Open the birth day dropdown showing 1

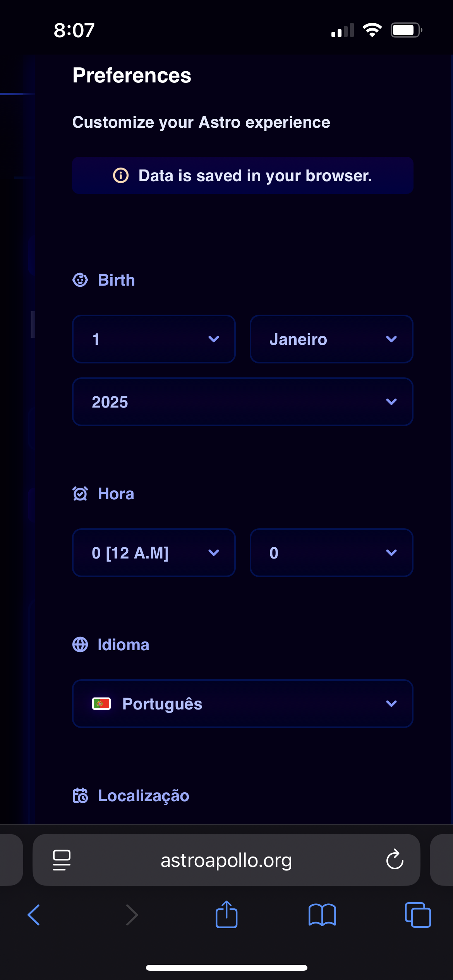[154, 339]
